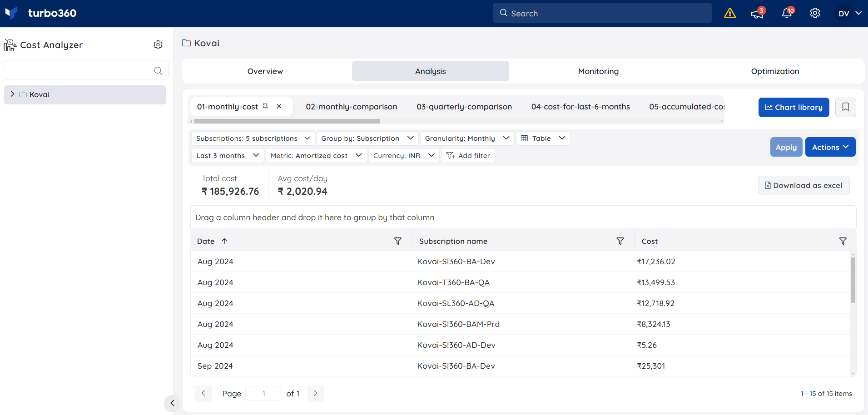Open the notifications bell icon

pos(787,13)
